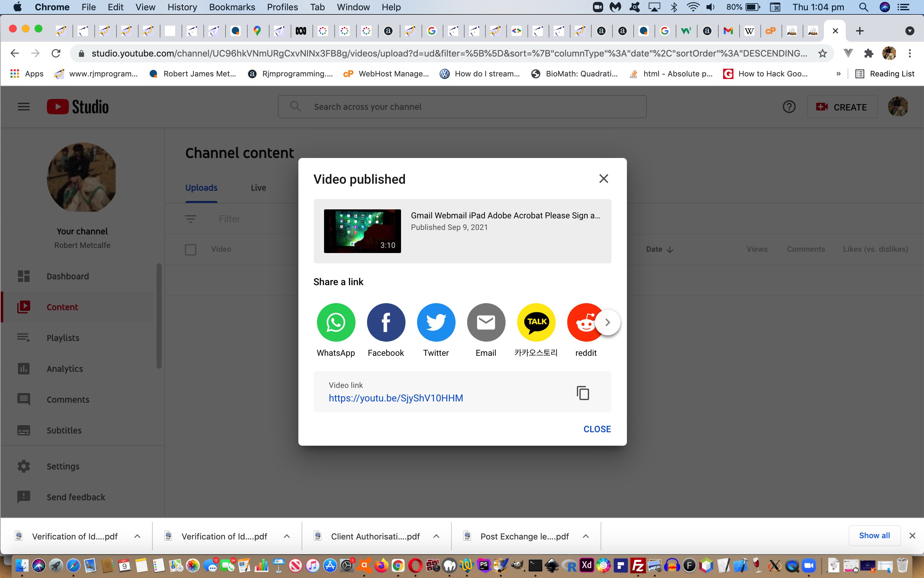Open the Post Exchange le....pdf download
Screen dimensions: 924x578
tap(516, 536)
